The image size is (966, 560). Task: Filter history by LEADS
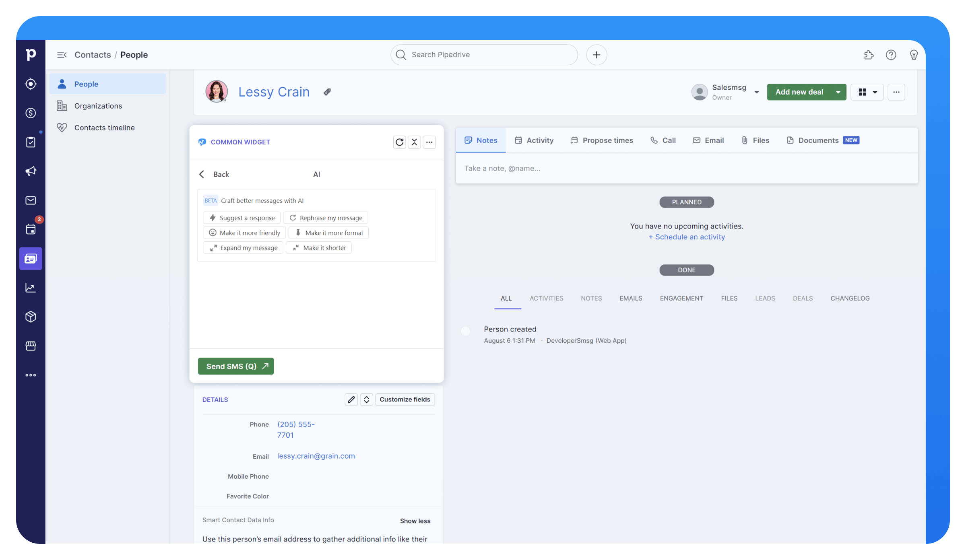765,299
